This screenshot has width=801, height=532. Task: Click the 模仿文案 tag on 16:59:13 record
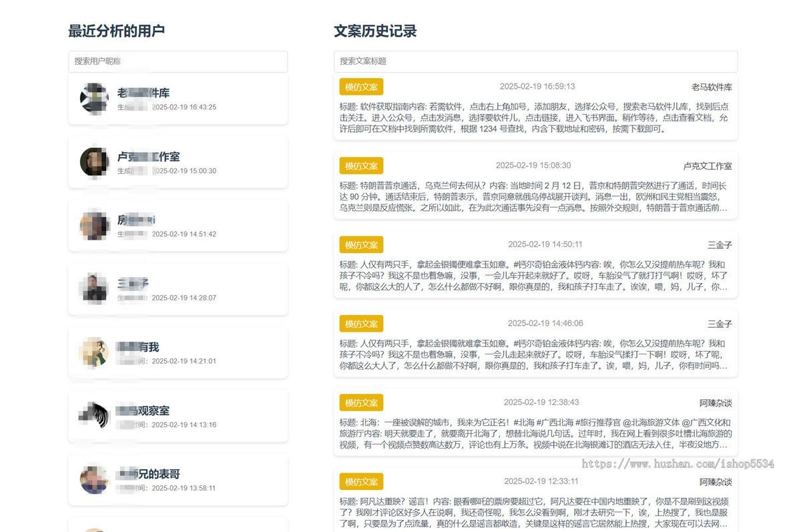[361, 87]
